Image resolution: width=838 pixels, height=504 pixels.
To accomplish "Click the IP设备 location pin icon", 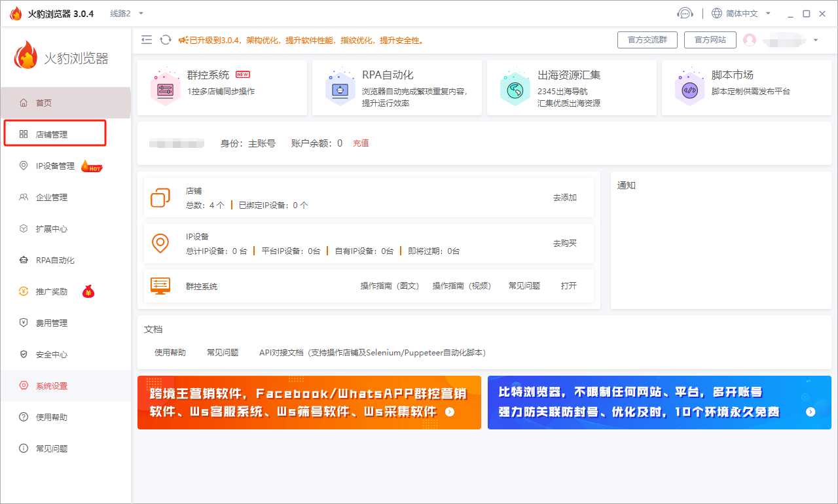I will tap(161, 243).
